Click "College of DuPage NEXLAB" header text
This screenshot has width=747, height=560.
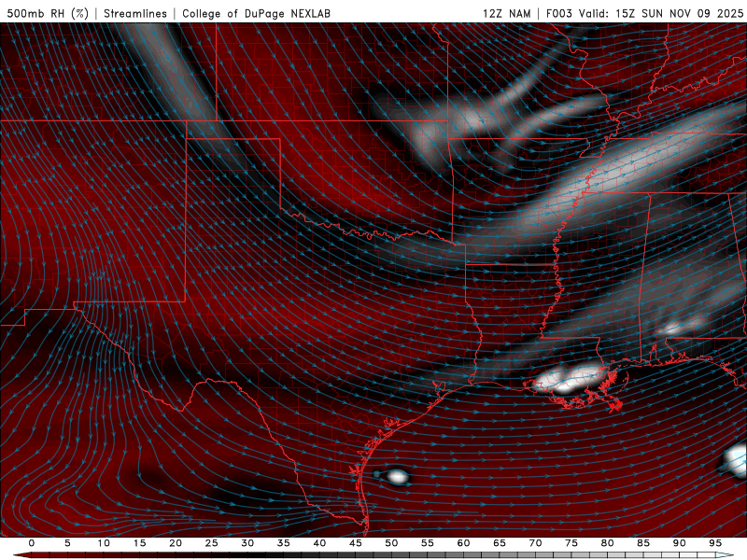tap(256, 13)
